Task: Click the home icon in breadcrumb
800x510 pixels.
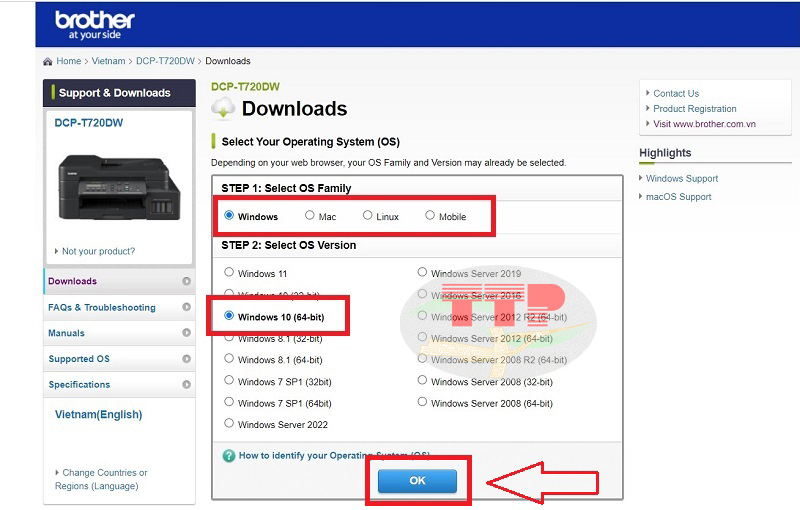Action: point(47,61)
